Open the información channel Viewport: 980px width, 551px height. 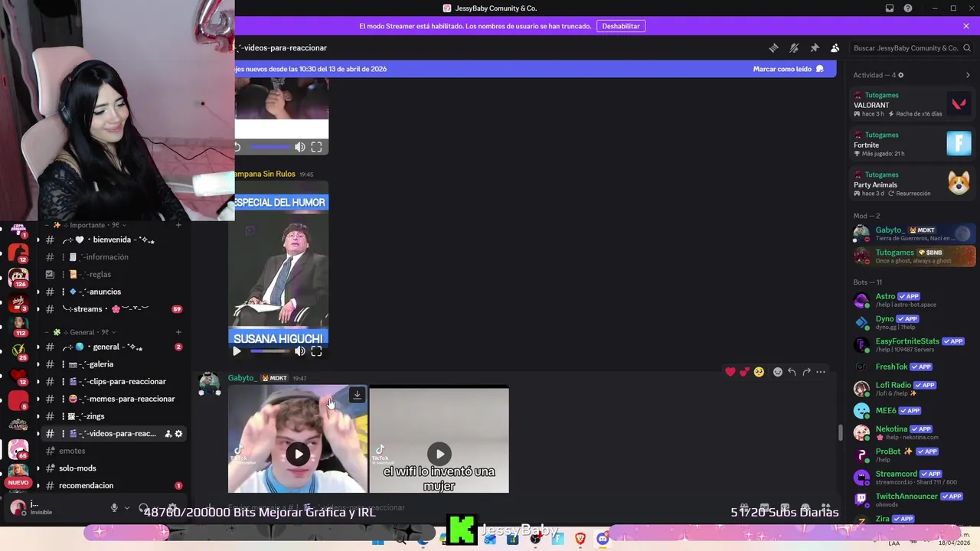(113, 257)
